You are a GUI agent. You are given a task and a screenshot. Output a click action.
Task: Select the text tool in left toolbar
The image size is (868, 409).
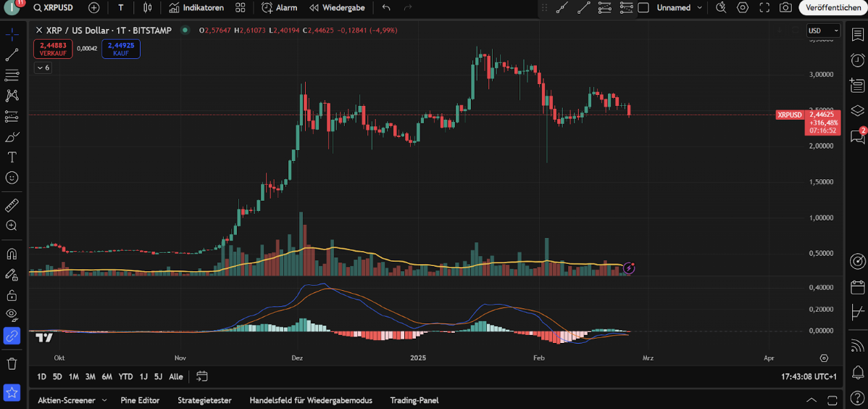pyautogui.click(x=12, y=157)
